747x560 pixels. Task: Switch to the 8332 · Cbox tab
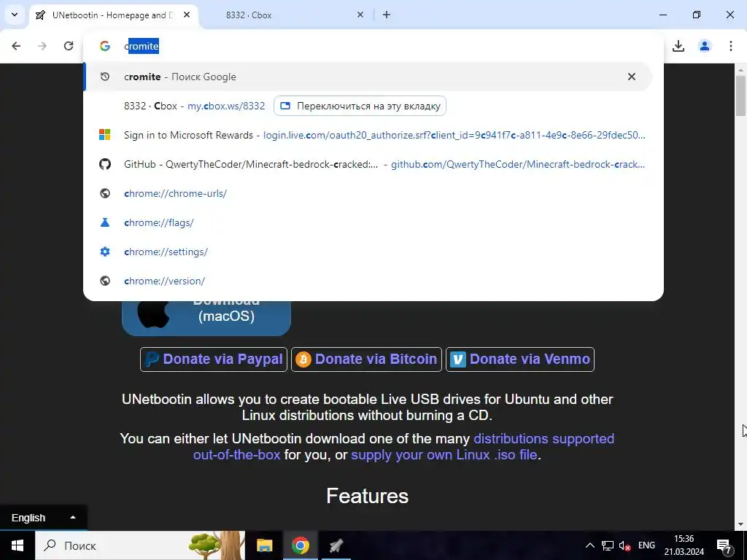tap(249, 15)
